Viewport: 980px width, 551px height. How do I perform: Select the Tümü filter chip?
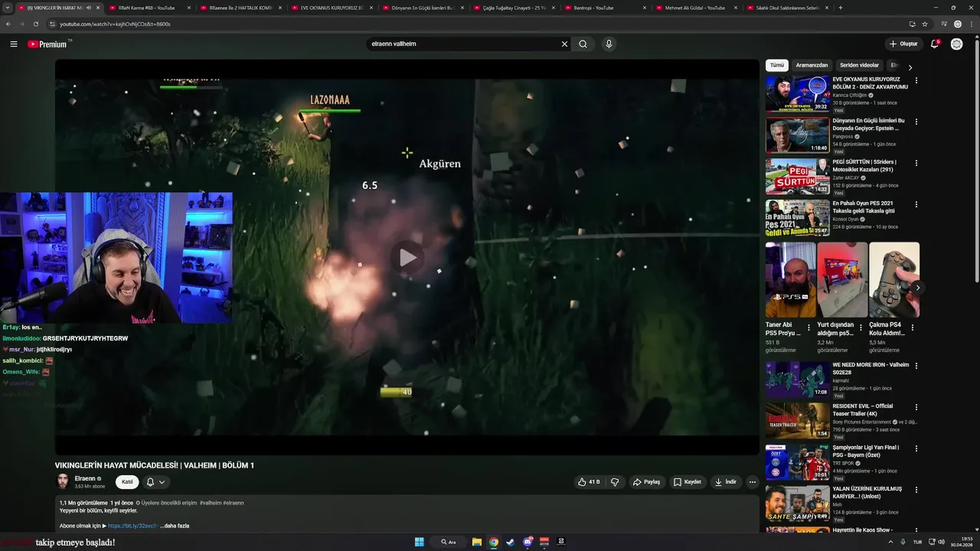point(777,65)
